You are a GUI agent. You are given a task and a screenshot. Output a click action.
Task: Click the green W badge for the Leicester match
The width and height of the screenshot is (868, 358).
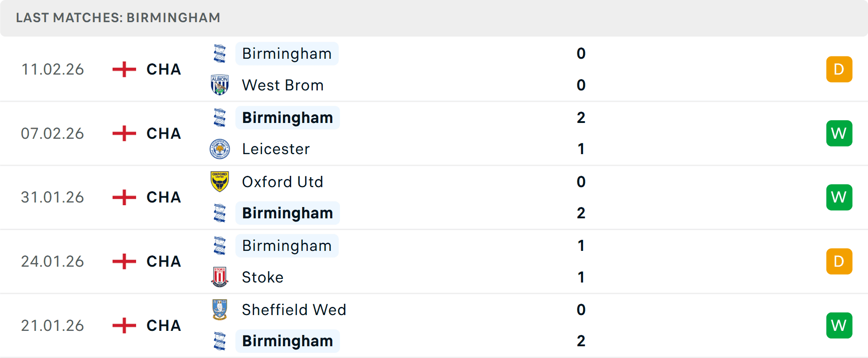(839, 133)
